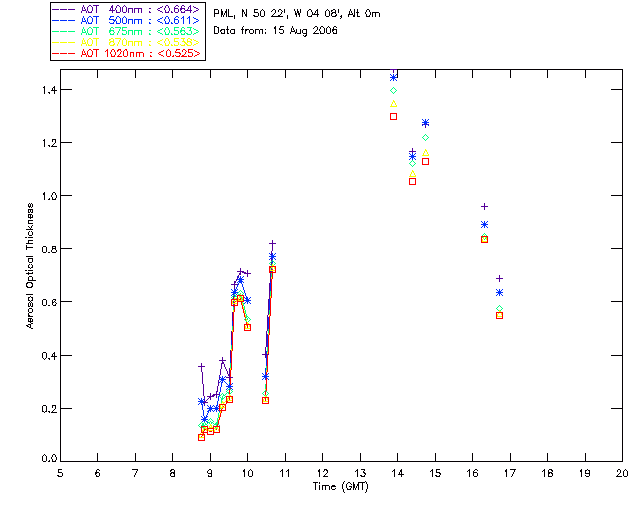Select legend text 'AOT 870nm : <0.538>'
640x512 pixels.
(140, 42)
